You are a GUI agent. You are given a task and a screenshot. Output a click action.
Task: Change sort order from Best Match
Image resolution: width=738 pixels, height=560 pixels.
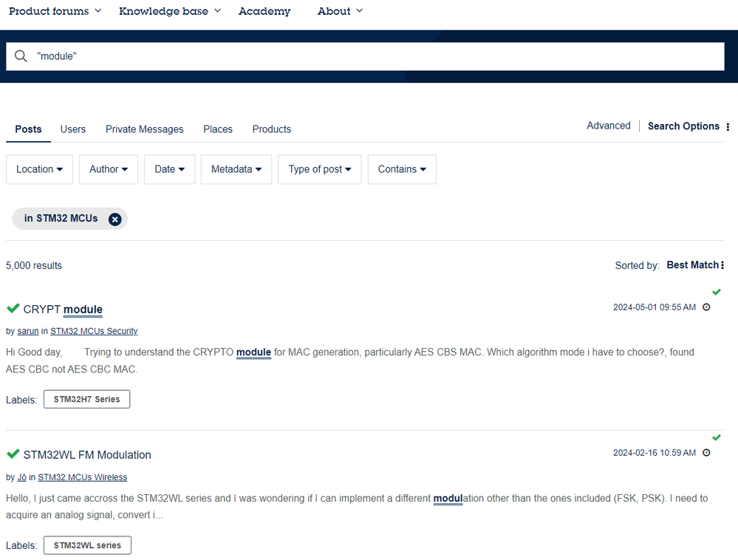point(695,265)
